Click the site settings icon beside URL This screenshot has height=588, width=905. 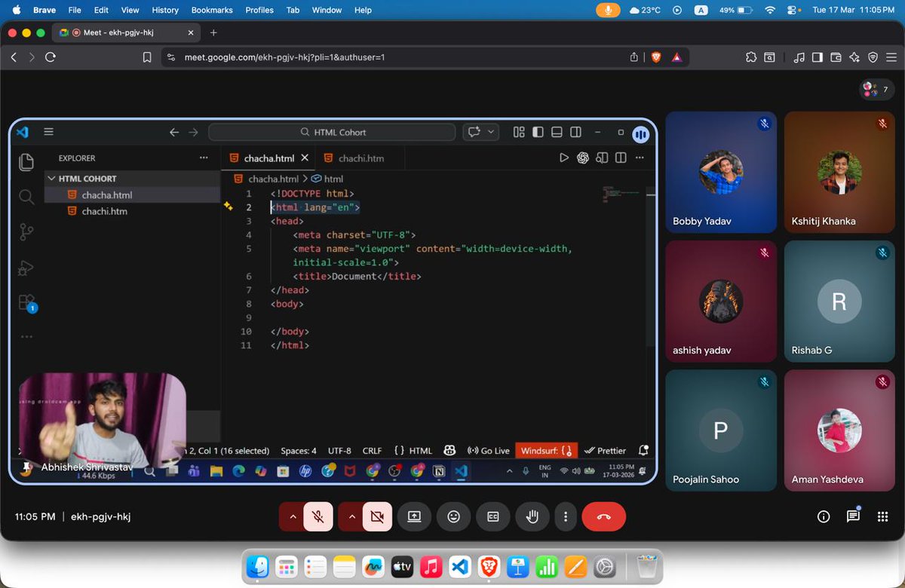(x=171, y=57)
